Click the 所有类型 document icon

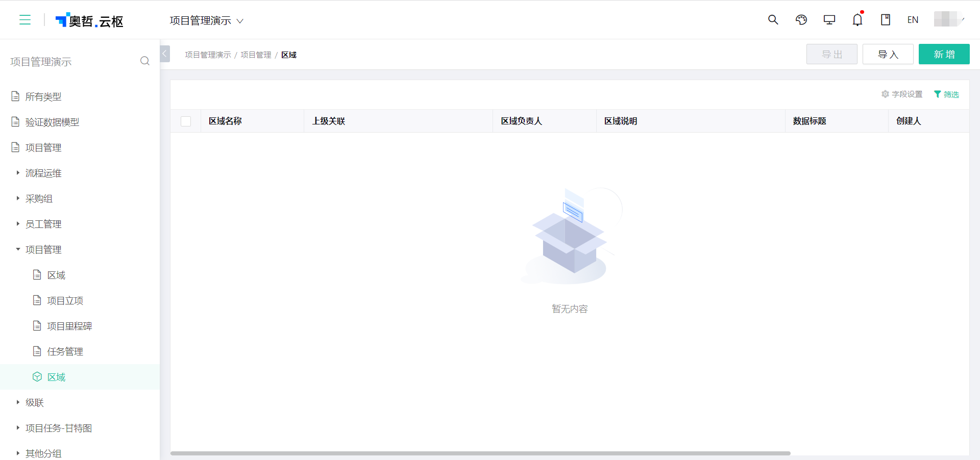coord(15,96)
